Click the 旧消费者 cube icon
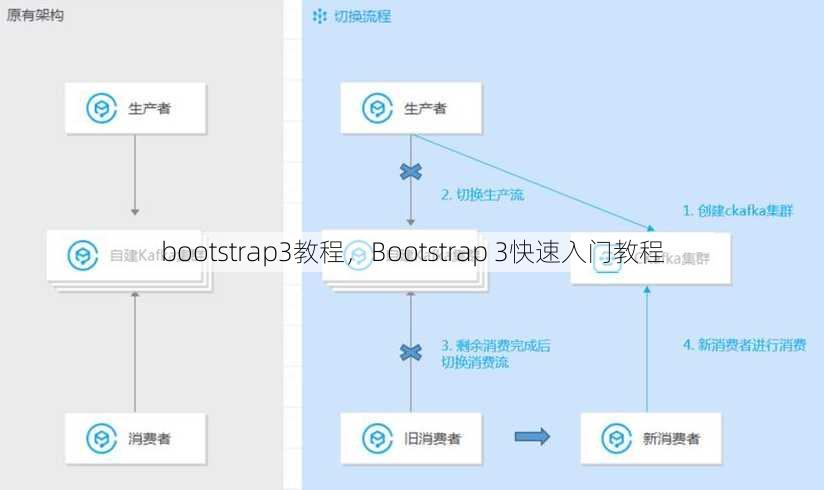The width and height of the screenshot is (824, 490). pyautogui.click(x=377, y=438)
